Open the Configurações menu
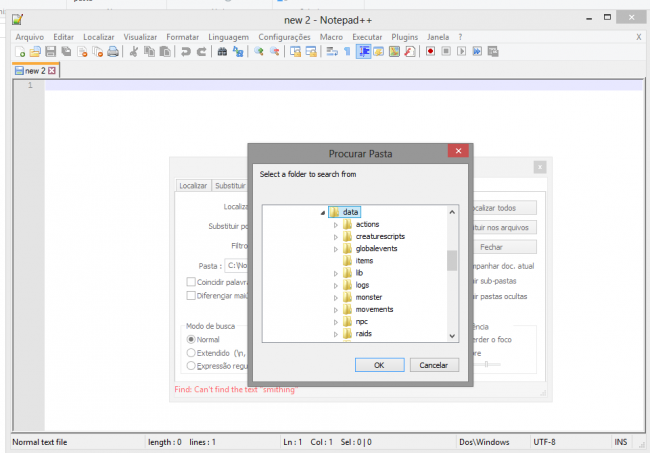The image size is (650, 453). (284, 37)
